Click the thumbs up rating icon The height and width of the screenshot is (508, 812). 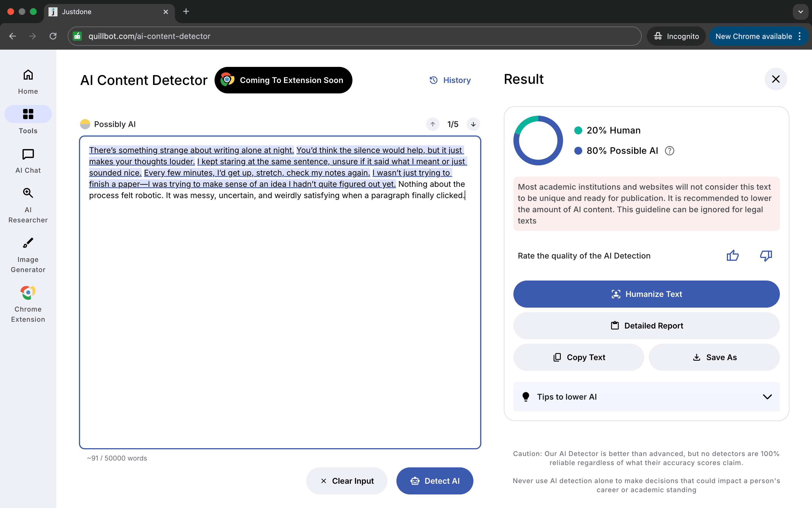(732, 256)
